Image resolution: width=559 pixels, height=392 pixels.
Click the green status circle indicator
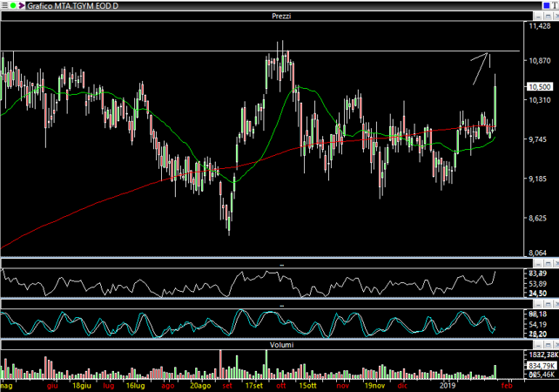13,5
